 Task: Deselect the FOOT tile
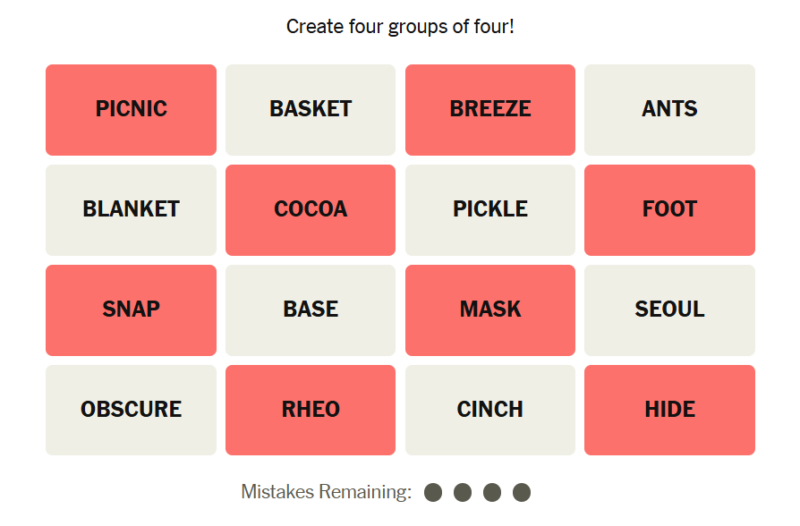[x=669, y=210]
